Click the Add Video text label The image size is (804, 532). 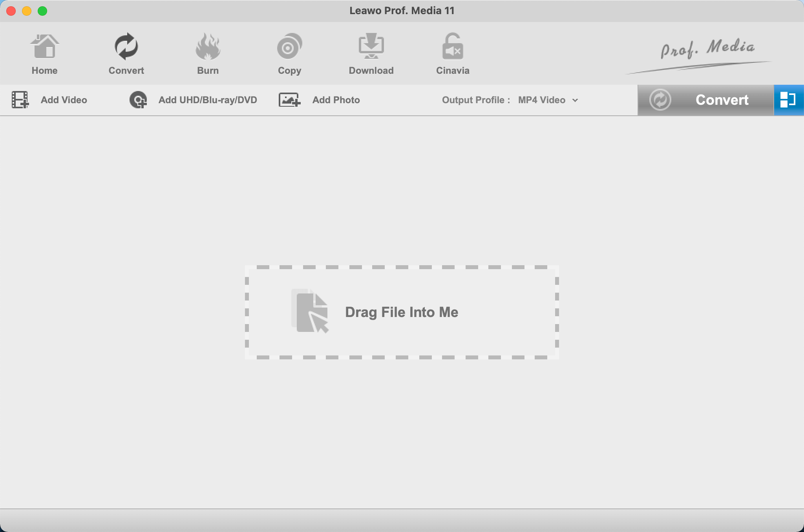point(63,100)
